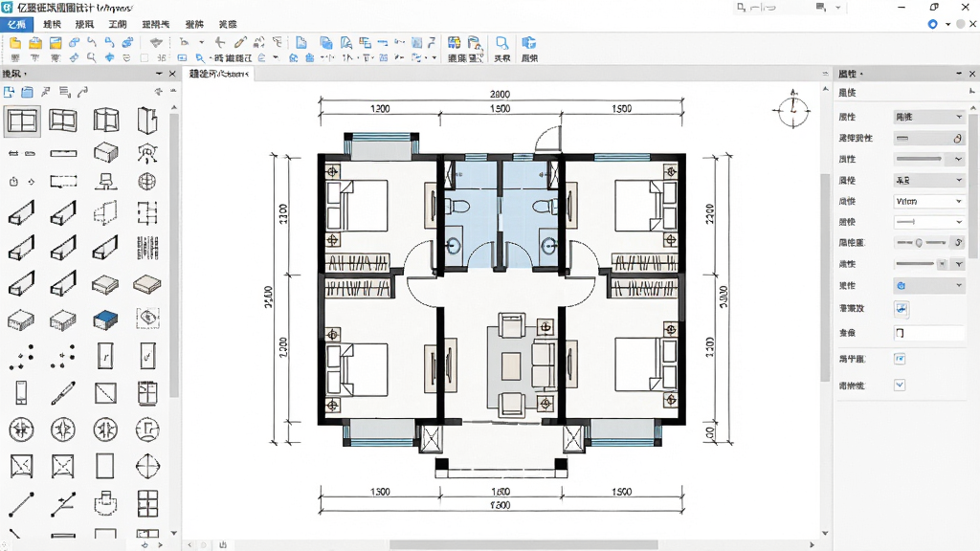The image size is (980, 551).
Task: Pick the blue-topped box shape in the library
Action: click(105, 321)
